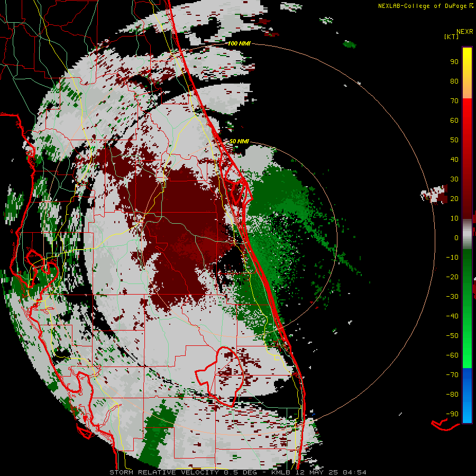Click the 20 value on the velocity scale
Screen dimensions: 476x476
454,199
